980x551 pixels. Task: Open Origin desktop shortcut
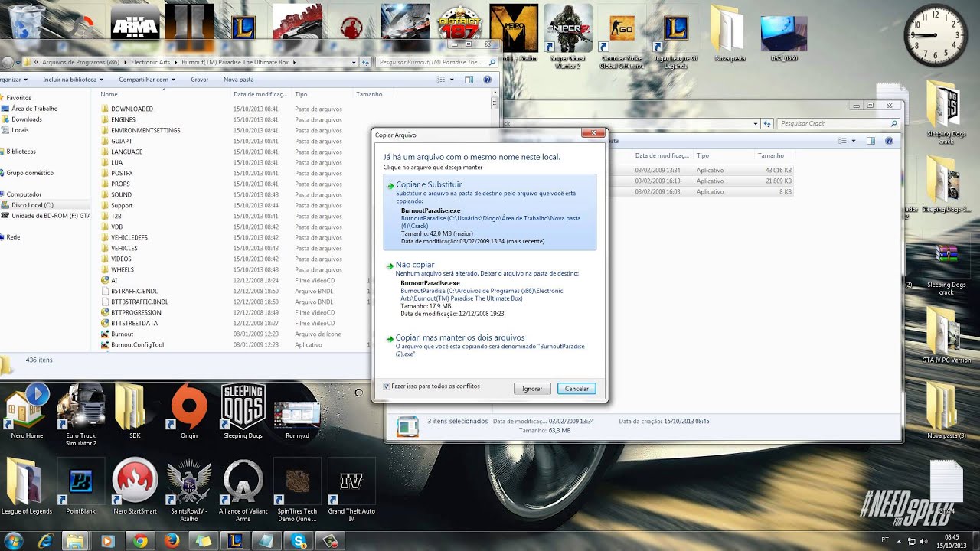pos(189,412)
